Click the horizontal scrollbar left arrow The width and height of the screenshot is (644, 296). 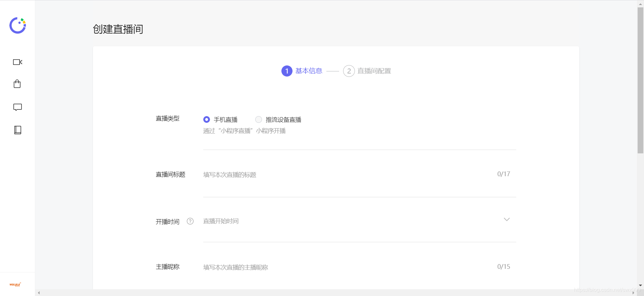tap(39, 293)
